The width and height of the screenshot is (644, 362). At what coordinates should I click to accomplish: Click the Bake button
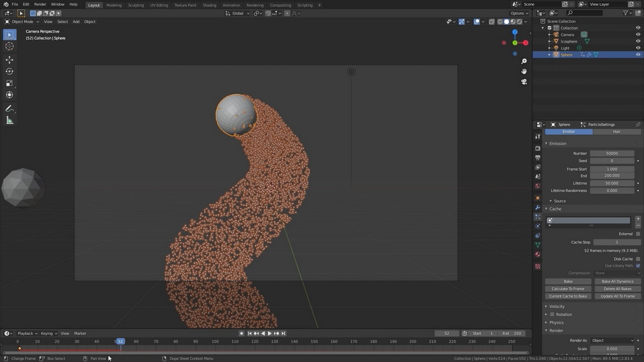(x=568, y=282)
